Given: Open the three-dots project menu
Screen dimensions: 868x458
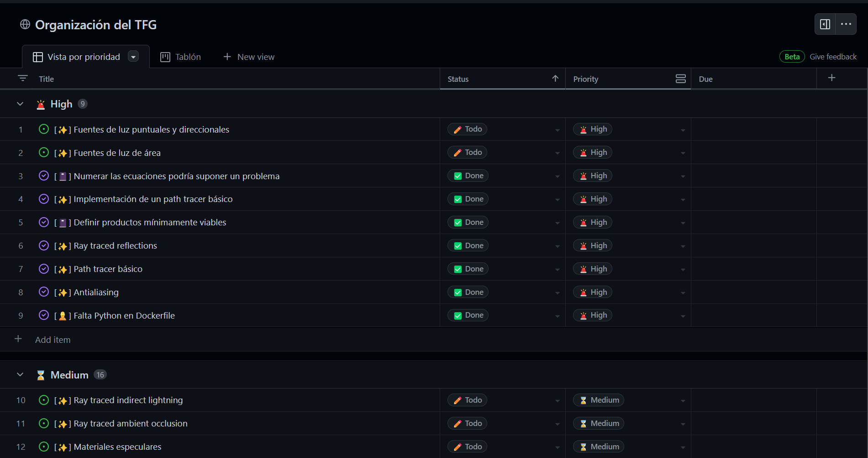Looking at the screenshot, I should 846,24.
